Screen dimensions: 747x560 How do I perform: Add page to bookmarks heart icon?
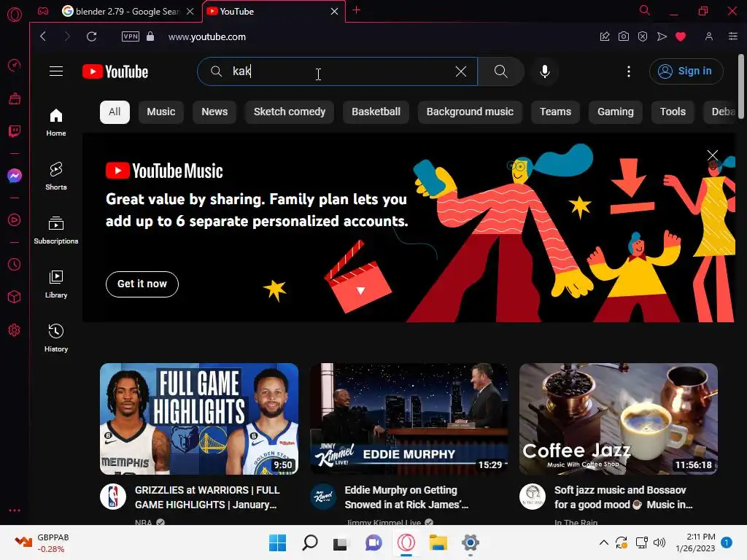681,36
